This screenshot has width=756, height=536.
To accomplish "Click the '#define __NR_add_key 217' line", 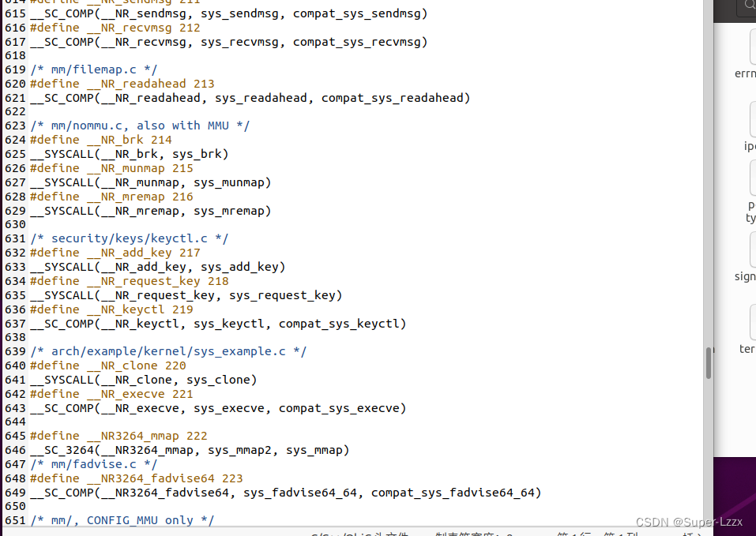I will tap(115, 253).
